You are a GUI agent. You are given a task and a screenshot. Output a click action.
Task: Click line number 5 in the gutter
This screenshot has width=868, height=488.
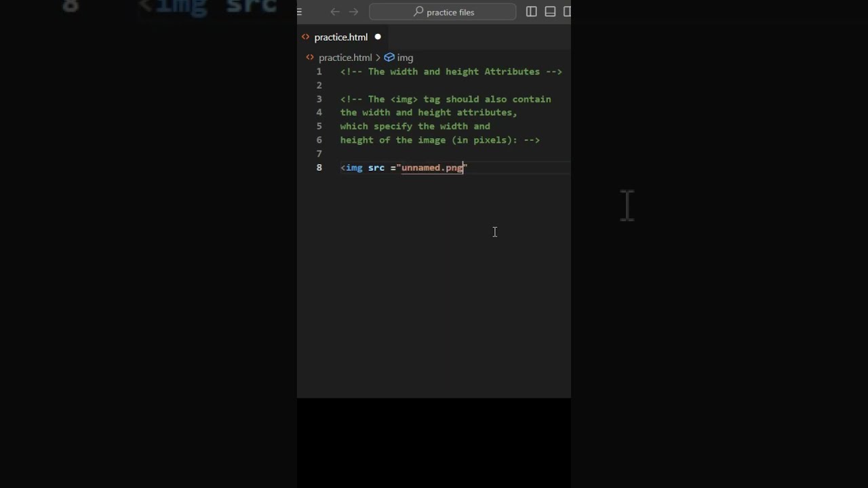tap(319, 127)
